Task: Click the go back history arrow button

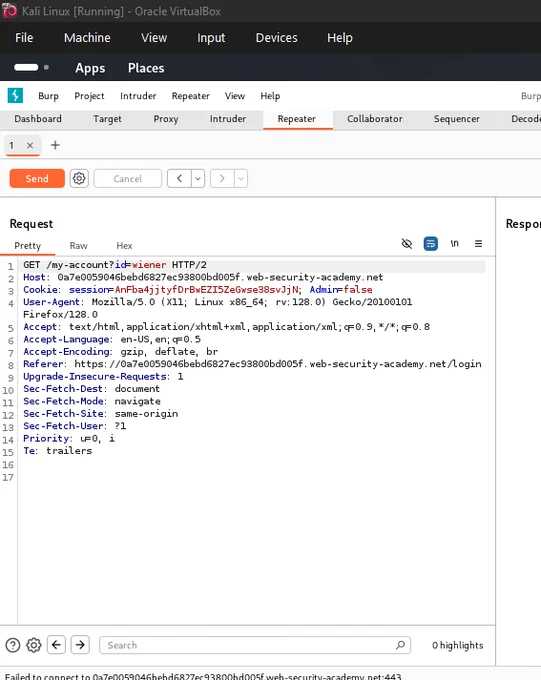Action: (179, 178)
